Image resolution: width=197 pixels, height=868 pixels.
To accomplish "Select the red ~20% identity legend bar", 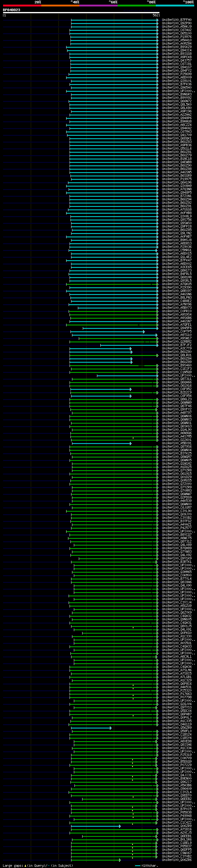I will pos(22,6).
